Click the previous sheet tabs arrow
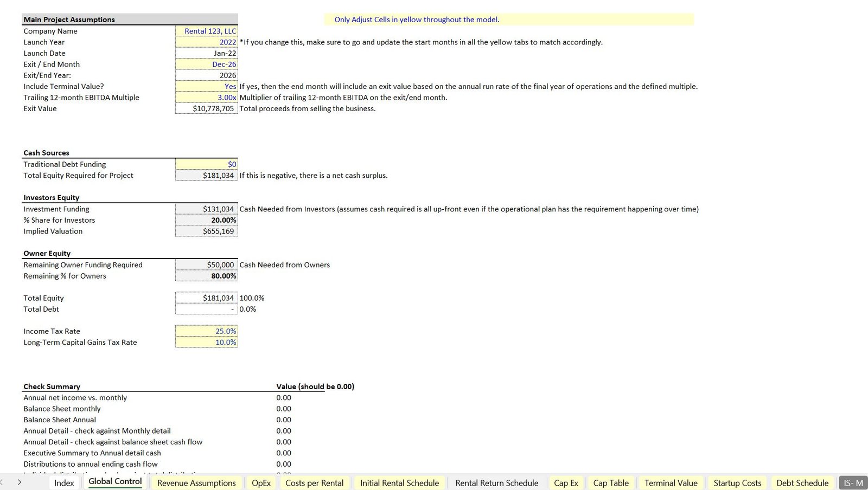868x490 pixels. pos(2,482)
